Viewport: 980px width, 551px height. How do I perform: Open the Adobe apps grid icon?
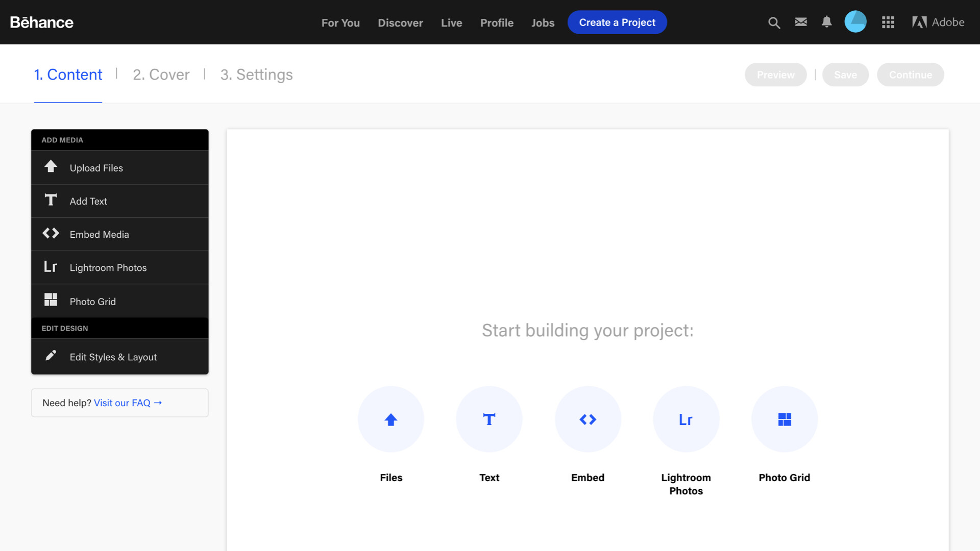tap(888, 22)
